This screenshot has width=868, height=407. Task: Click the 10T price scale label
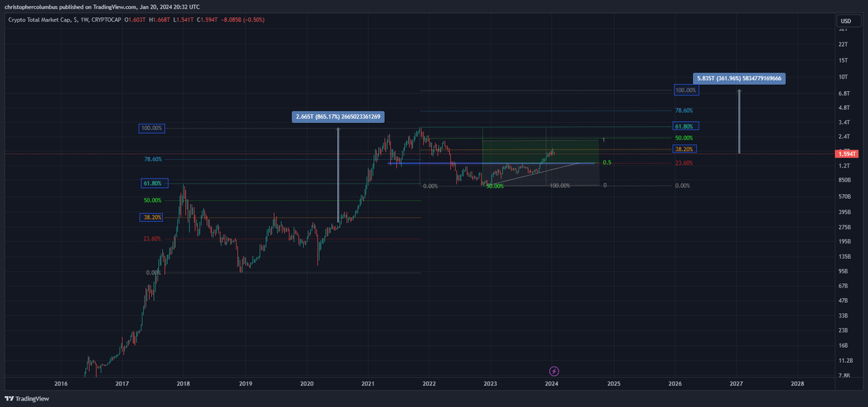(843, 77)
